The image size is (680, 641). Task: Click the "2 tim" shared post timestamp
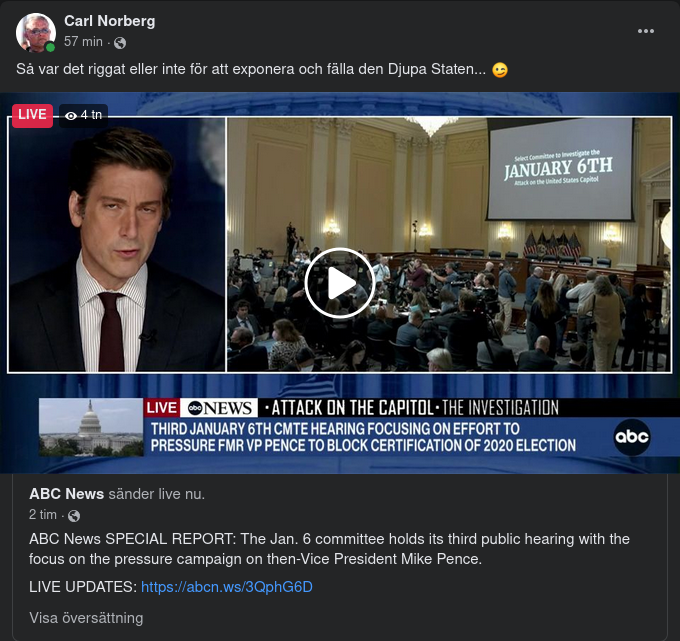(42, 515)
